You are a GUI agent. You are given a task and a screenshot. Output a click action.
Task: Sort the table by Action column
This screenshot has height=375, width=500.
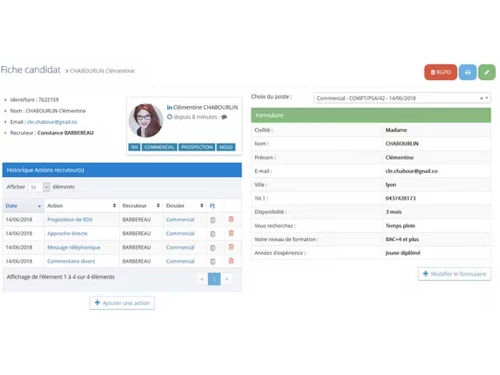pos(82,206)
